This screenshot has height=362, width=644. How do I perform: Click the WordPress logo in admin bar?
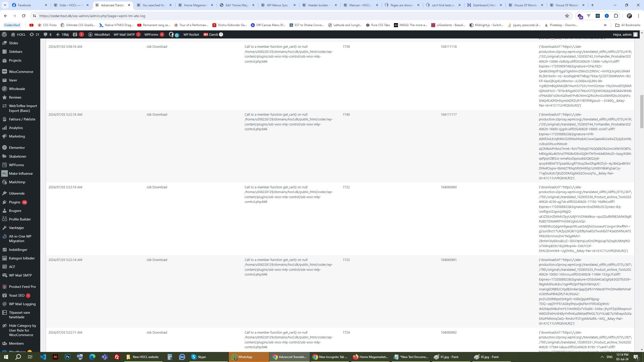[4, 34]
